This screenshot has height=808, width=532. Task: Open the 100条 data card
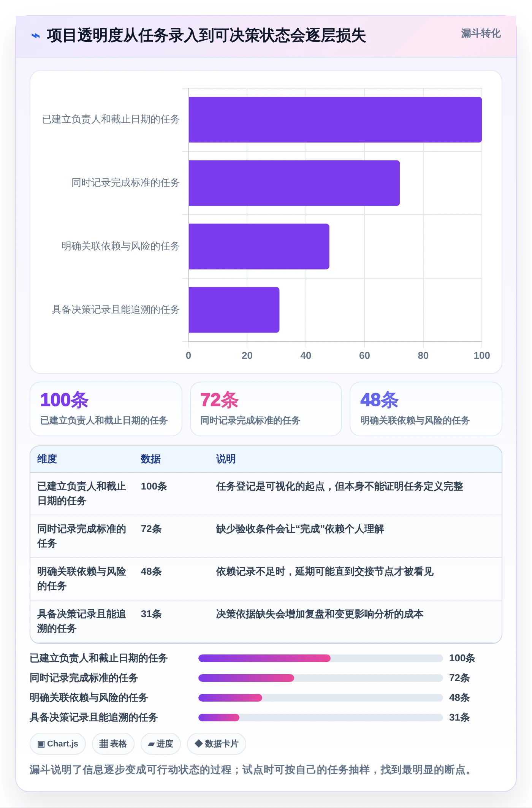(106, 409)
